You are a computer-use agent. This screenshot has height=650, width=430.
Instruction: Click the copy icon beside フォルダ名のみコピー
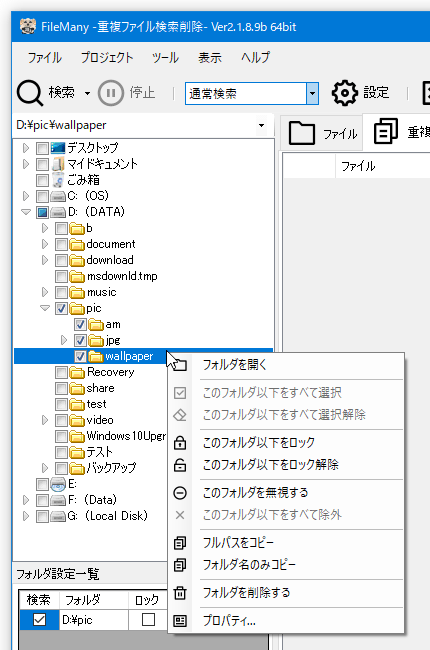click(x=180, y=565)
